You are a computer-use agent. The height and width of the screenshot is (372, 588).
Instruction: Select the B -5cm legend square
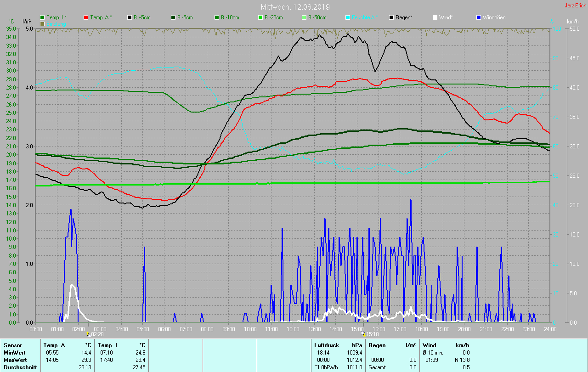[173, 17]
